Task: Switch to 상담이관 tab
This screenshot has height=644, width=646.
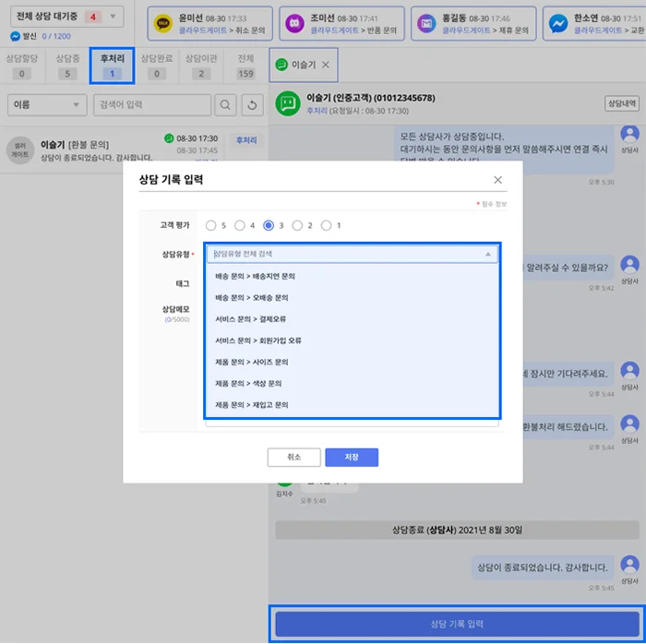Action: click(201, 66)
